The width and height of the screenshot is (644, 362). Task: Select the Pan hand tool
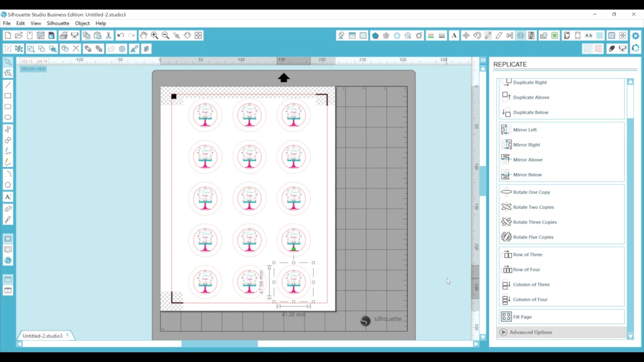pyautogui.click(x=143, y=35)
